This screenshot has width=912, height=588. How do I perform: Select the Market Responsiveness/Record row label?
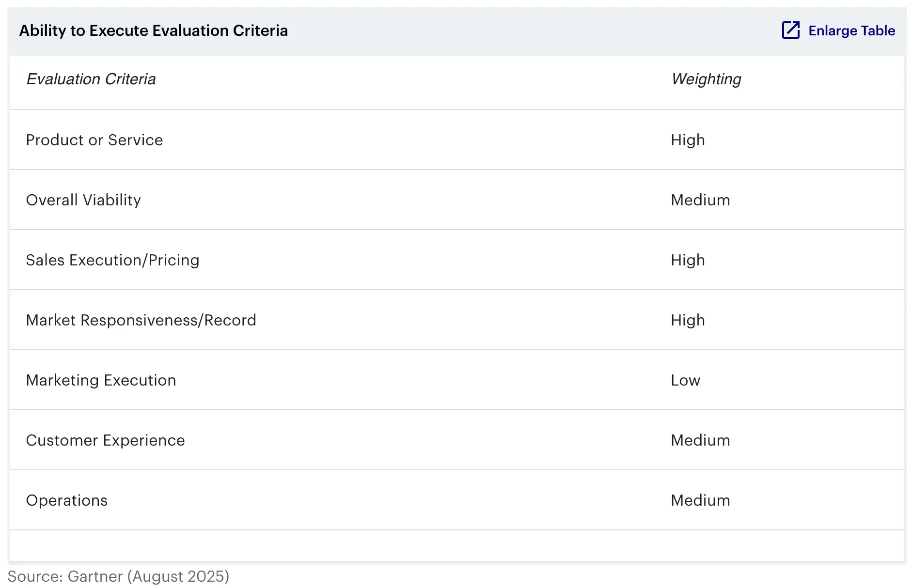[141, 320]
